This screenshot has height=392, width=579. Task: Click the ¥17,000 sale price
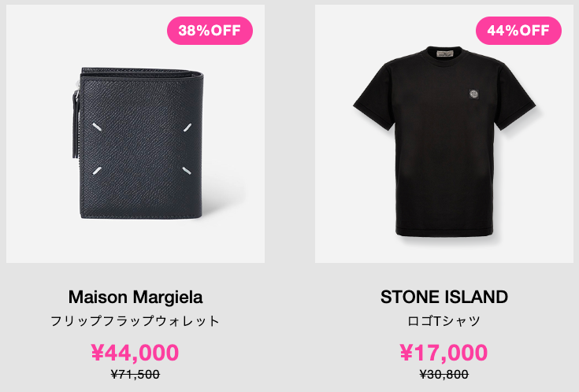(444, 353)
